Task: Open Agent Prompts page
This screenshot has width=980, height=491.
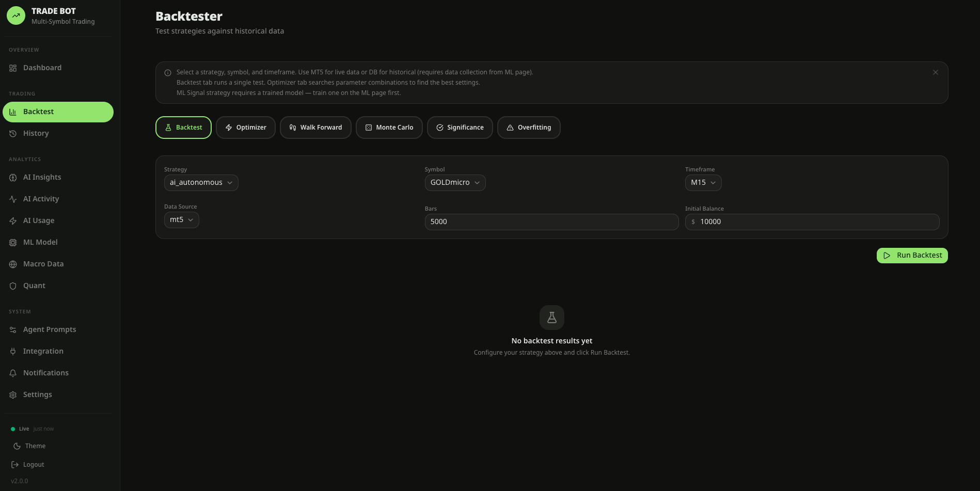Action: coord(58,330)
